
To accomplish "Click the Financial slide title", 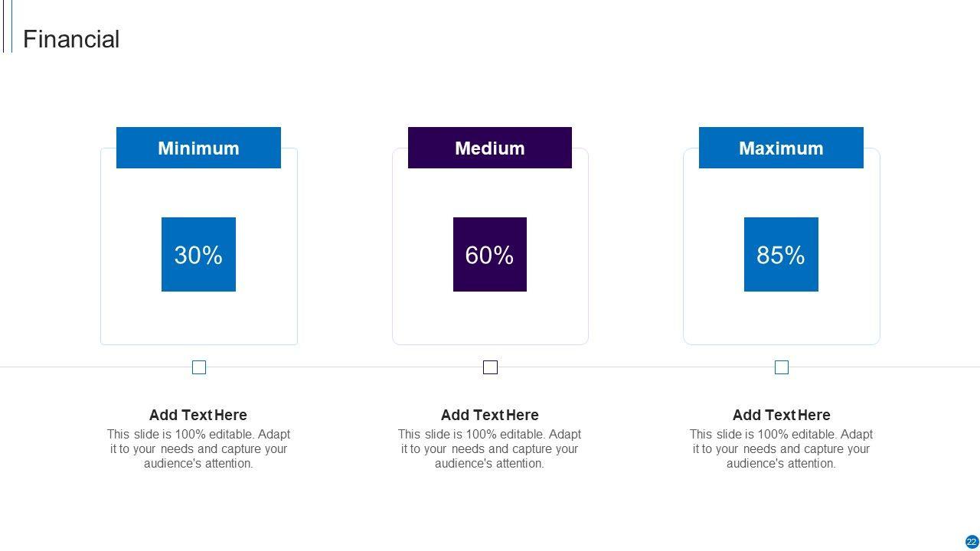I will pyautogui.click(x=71, y=39).
